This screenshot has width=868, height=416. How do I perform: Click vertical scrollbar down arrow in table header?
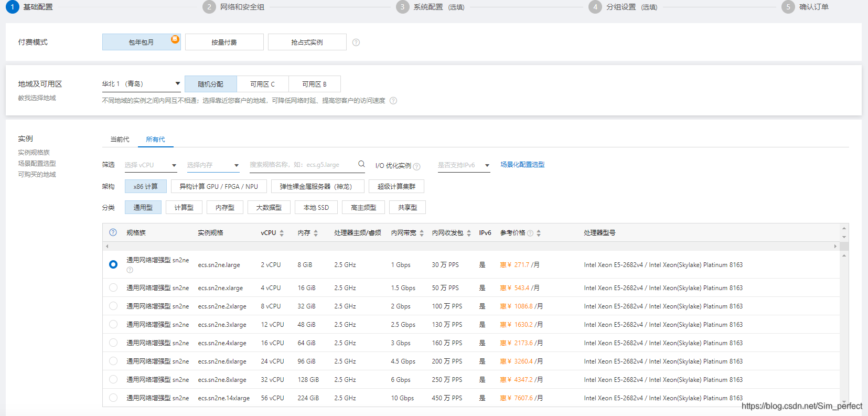click(x=844, y=237)
